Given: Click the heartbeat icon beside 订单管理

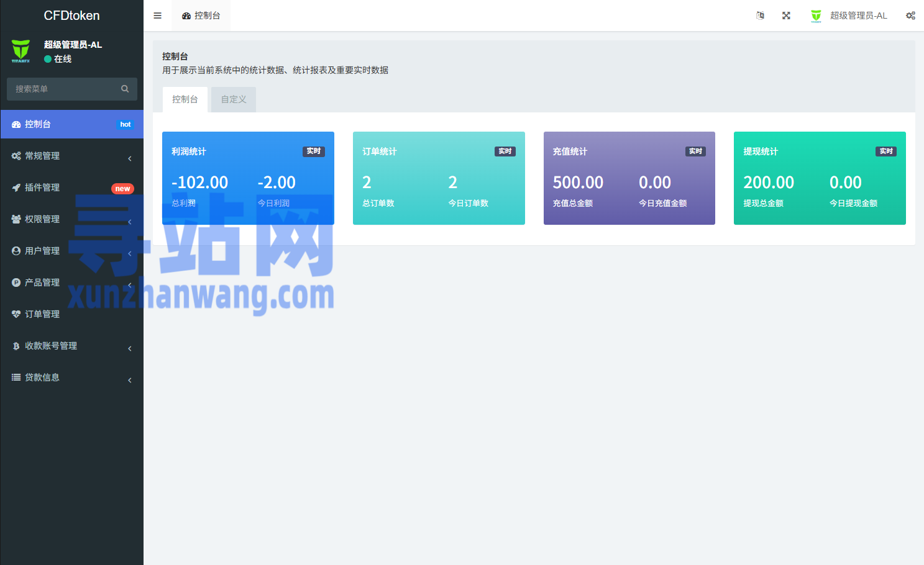Looking at the screenshot, I should (16, 314).
